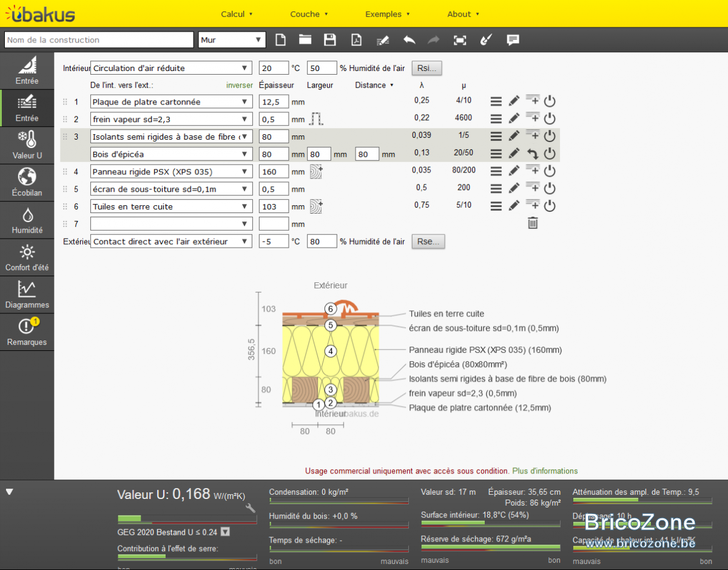This screenshot has width=728, height=570.
Task: Follow the Plus d'informations link
Action: [545, 471]
